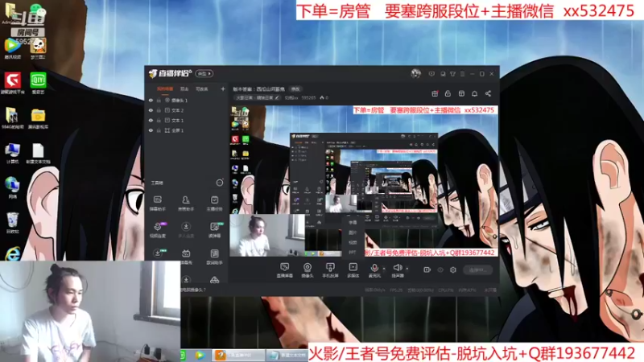The height and width of the screenshot is (362, 644).
Task: Lock the 文本 2 layer
Action: click(159, 110)
